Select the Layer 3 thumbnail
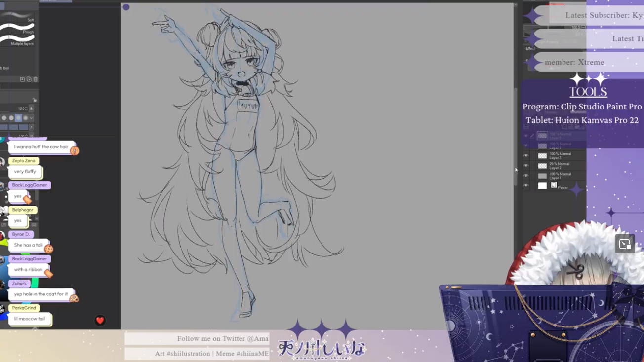This screenshot has height=362, width=644. tap(542, 156)
